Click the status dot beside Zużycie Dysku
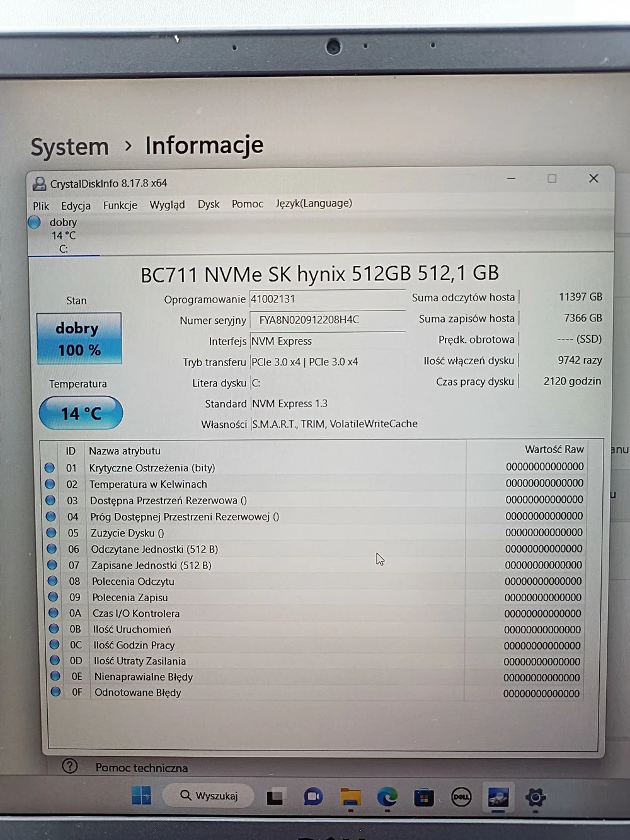 pyautogui.click(x=50, y=532)
